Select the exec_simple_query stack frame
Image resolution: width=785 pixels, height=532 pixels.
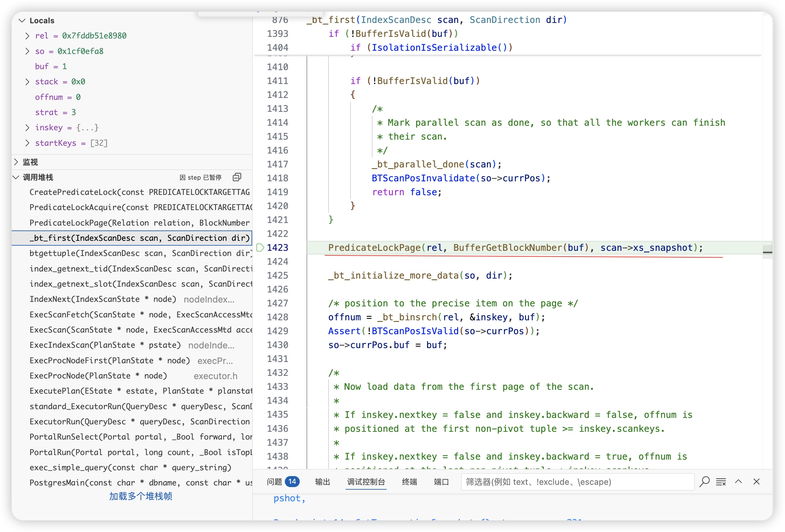pyautogui.click(x=130, y=467)
